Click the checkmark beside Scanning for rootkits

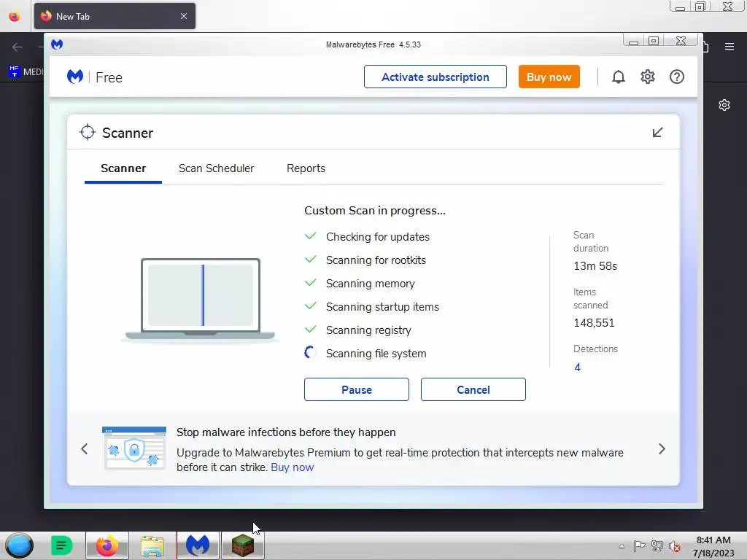pos(311,260)
